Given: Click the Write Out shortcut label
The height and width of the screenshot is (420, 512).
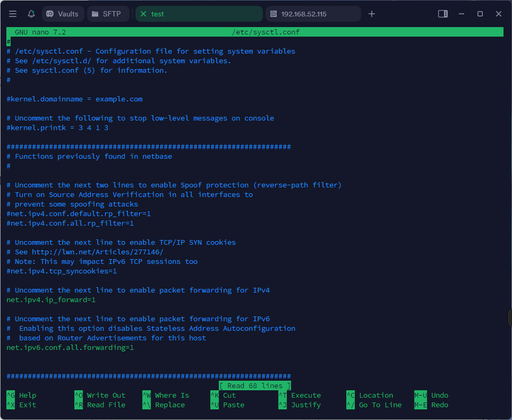Looking at the screenshot, I should pos(106,396).
